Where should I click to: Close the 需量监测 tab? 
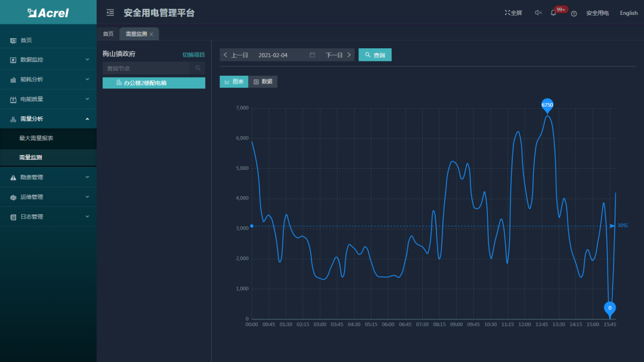click(151, 35)
